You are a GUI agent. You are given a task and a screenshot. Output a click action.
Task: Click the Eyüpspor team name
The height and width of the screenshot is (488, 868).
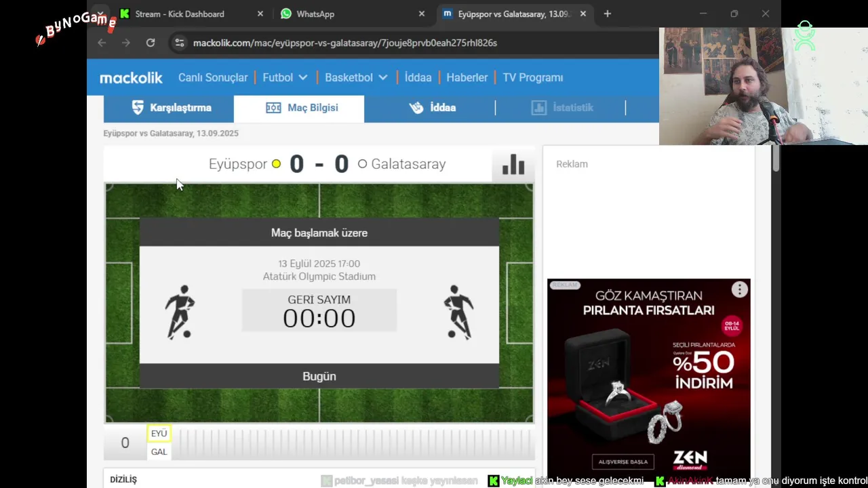point(238,164)
